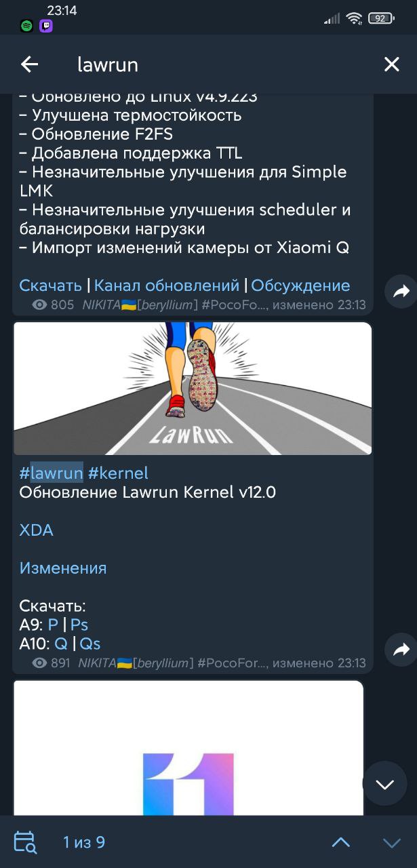
Task: Open the Канал обновлений link
Action: (x=167, y=285)
